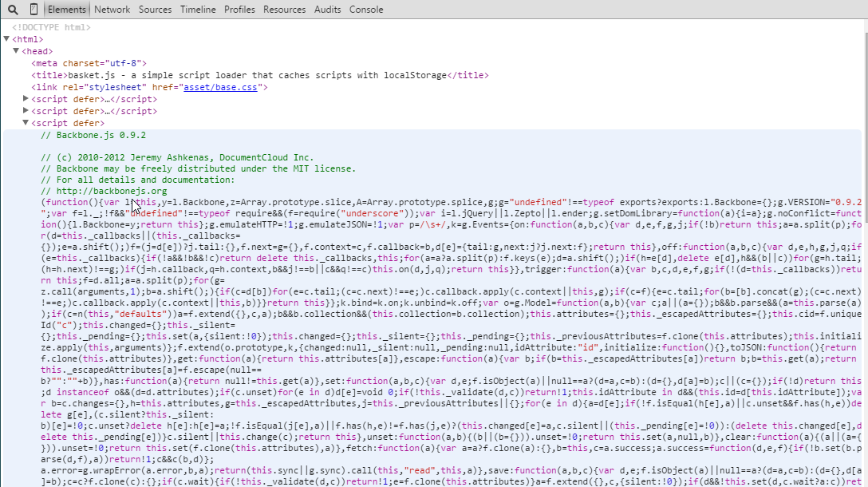Viewport: 868px width, 487px height.
Task: Open the Console tab
Action: (366, 10)
